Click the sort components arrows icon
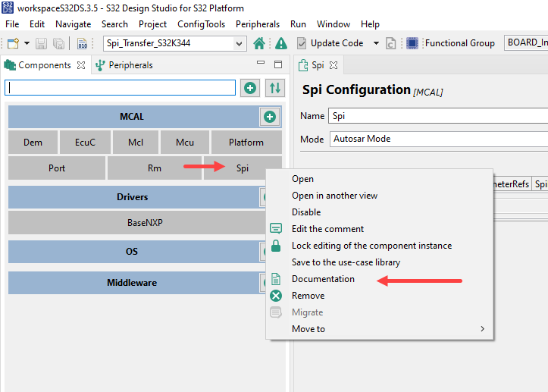548x392 pixels. (x=274, y=88)
